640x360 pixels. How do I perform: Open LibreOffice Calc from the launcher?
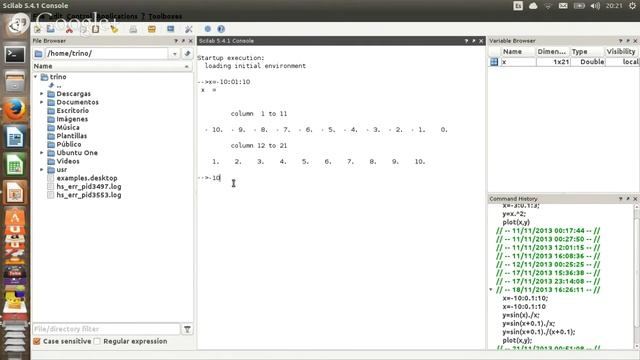tap(15, 165)
